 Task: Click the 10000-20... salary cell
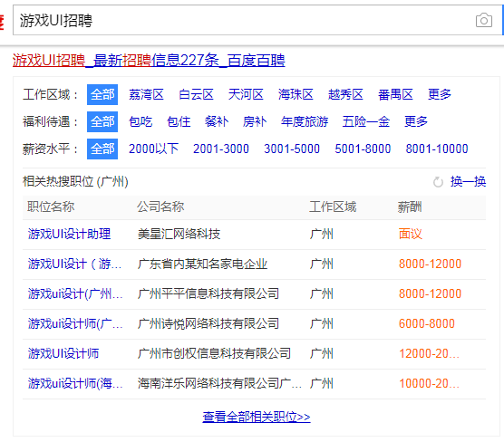pos(429,383)
